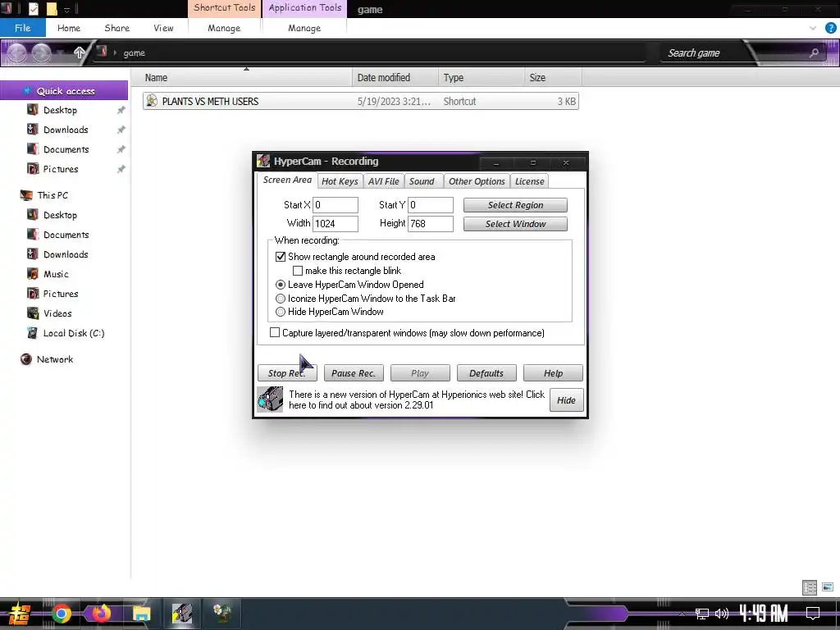Select Leave HyperCam Window Opened option

(281, 285)
